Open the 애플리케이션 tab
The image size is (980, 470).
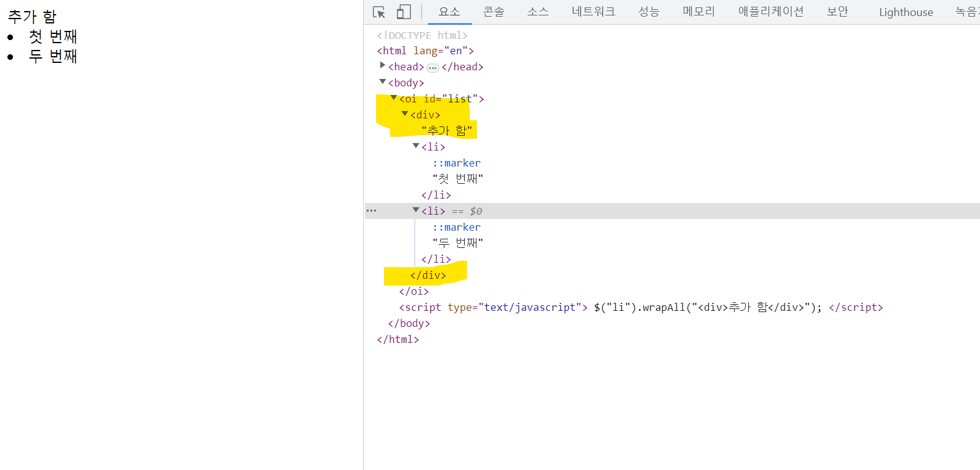771,12
